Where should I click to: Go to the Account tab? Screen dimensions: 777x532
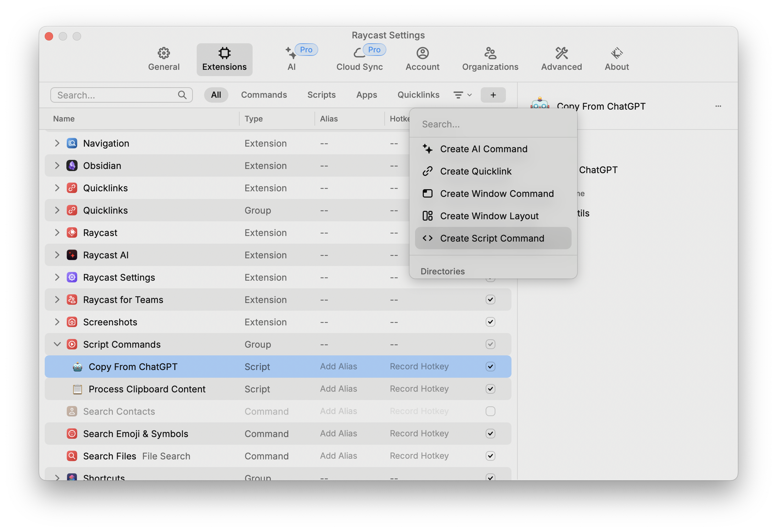[422, 59]
